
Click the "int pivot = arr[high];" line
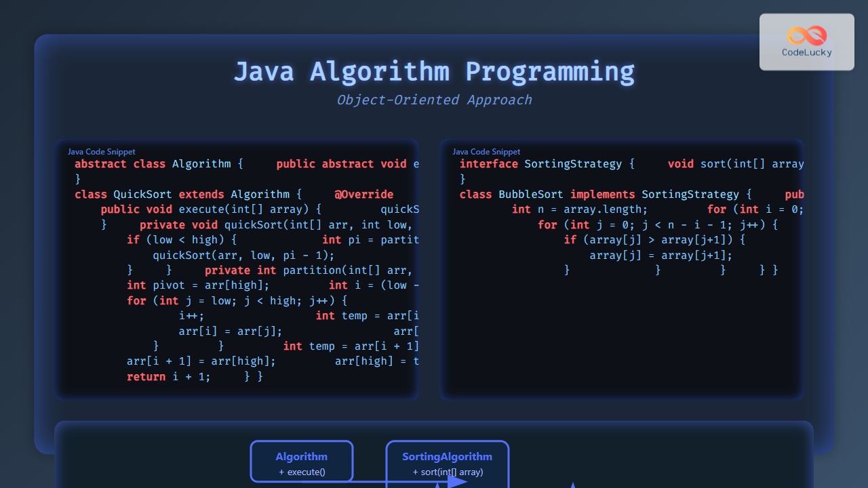198,285
